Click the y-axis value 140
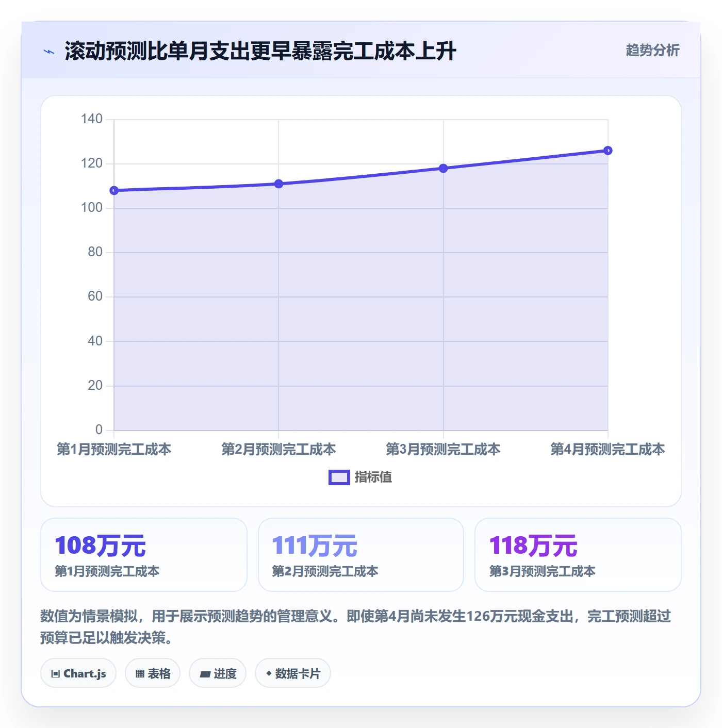Image resolution: width=722 pixels, height=728 pixels. coord(92,119)
